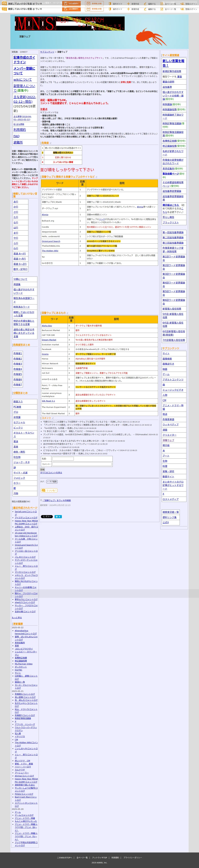Open the 画像検索 subcontent link
The height and width of the screenshot is (868, 199).
coord(167,358)
